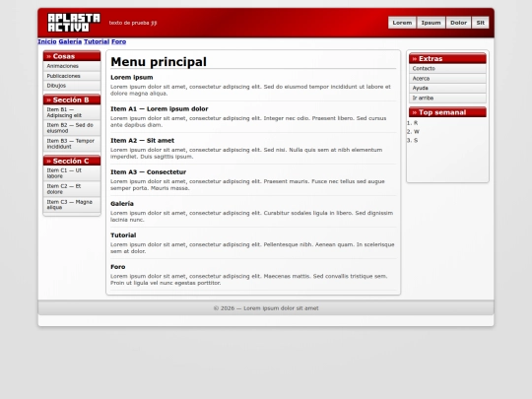The height and width of the screenshot is (399, 532).
Task: Open the Lorem header button
Action: (x=402, y=23)
